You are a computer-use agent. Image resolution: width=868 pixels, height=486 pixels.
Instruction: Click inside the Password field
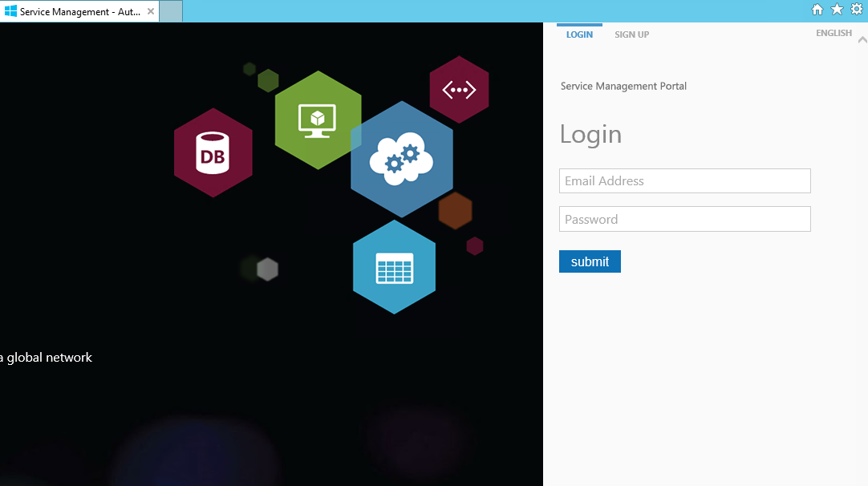point(684,219)
